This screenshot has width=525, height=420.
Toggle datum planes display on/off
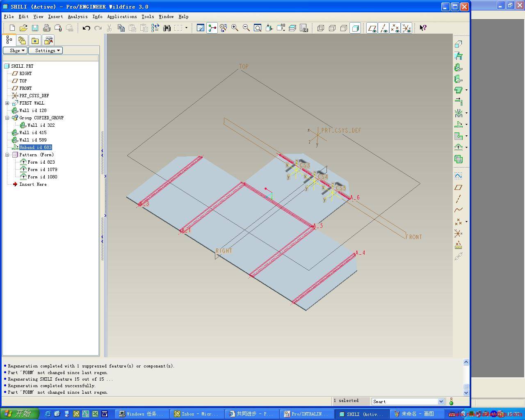(x=372, y=28)
